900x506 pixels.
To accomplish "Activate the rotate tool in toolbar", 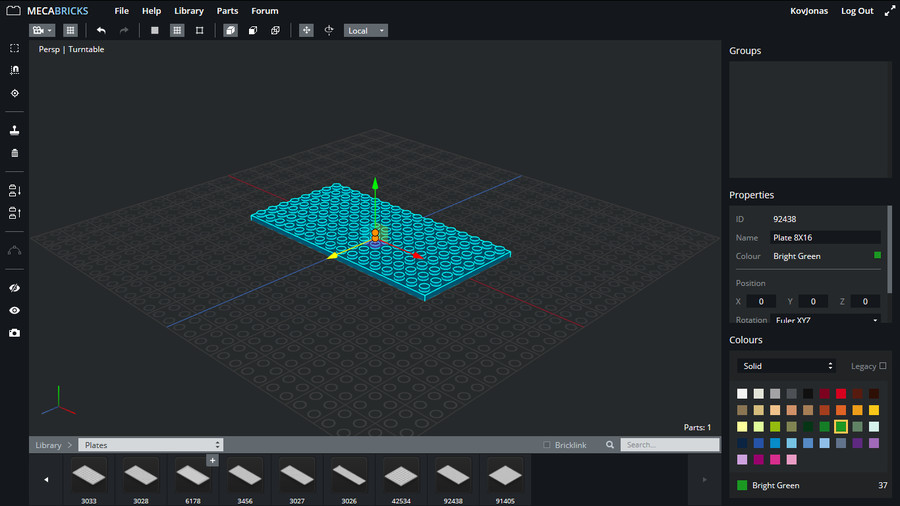I will 329,30.
